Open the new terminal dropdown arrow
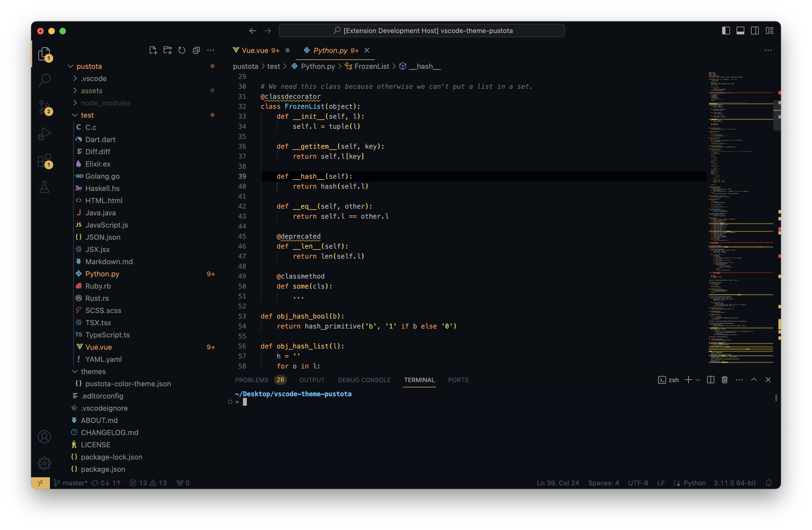 coord(698,380)
